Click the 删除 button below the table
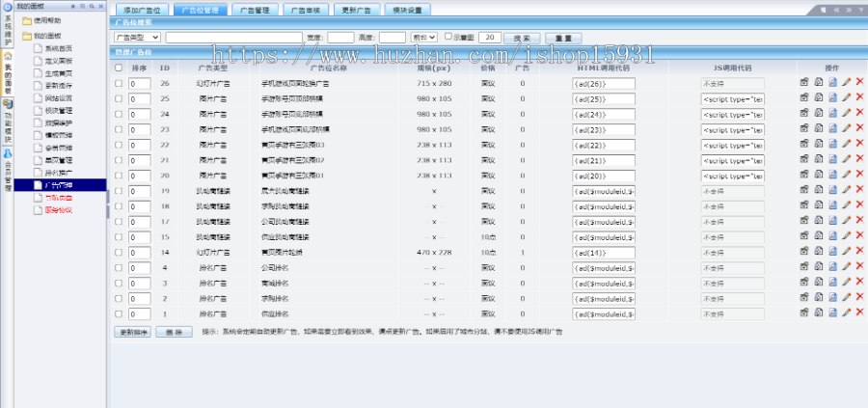 tap(174, 332)
